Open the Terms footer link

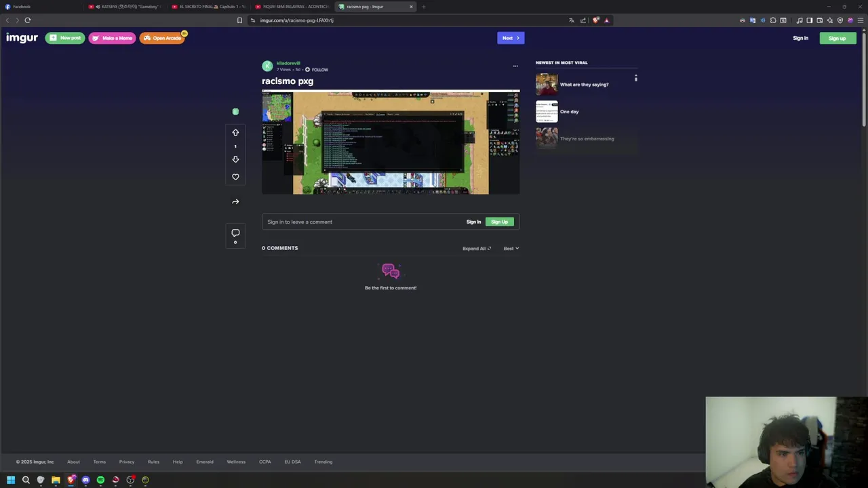coord(100,462)
